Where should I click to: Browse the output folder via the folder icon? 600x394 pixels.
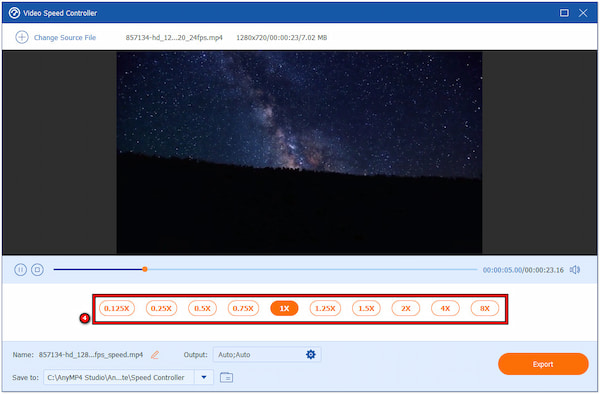[x=227, y=378]
